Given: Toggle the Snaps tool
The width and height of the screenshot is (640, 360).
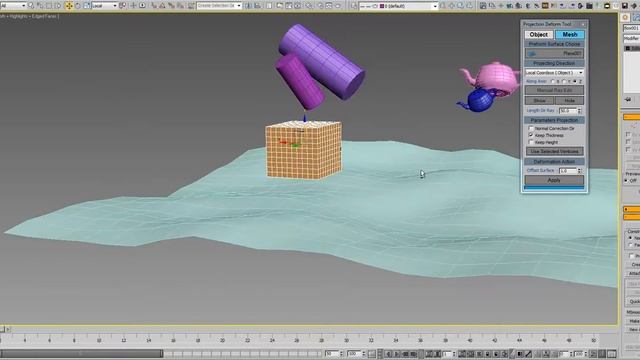Looking at the screenshot, I should click(154, 6).
